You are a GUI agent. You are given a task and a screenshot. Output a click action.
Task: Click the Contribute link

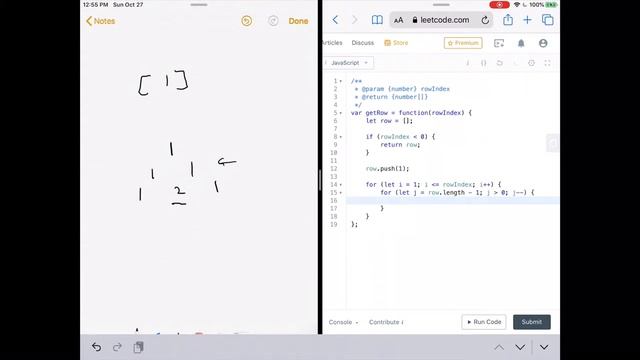click(x=386, y=322)
